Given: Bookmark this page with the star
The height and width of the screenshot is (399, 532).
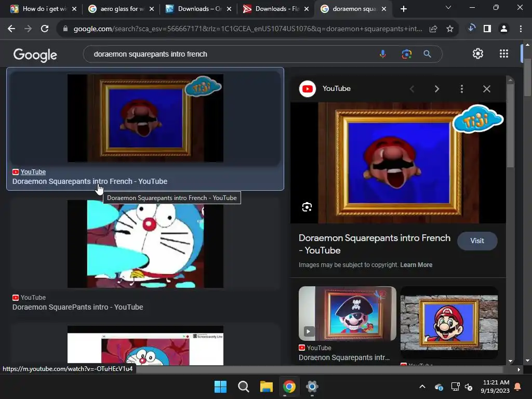Looking at the screenshot, I should 450,29.
